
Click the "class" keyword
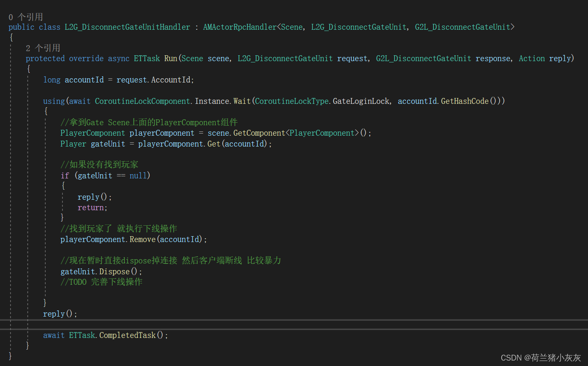49,27
